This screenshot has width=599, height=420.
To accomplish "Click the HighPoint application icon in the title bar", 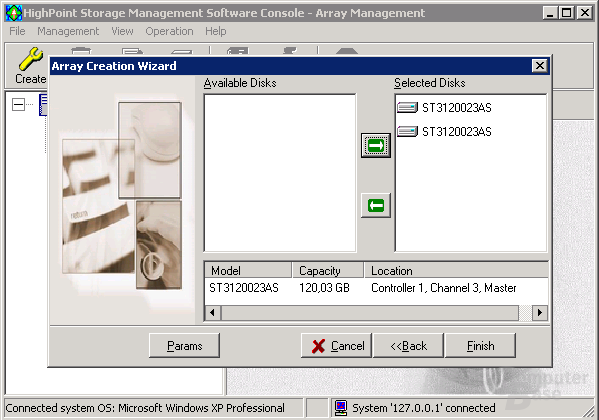I will 14,13.
